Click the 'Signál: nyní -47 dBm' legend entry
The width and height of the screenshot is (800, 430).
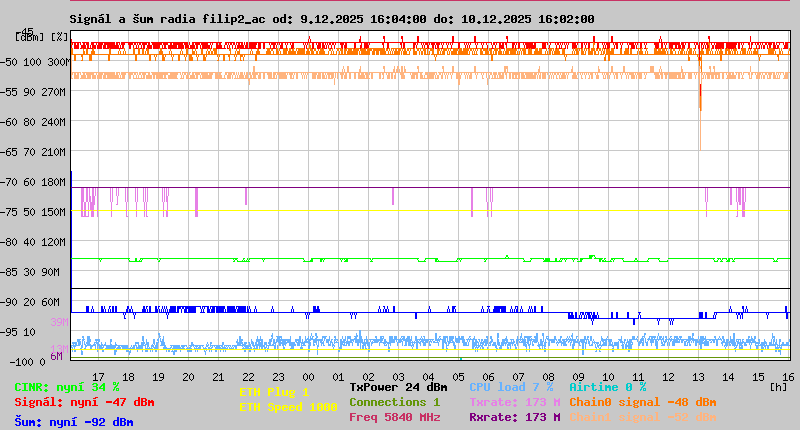[x=84, y=402]
